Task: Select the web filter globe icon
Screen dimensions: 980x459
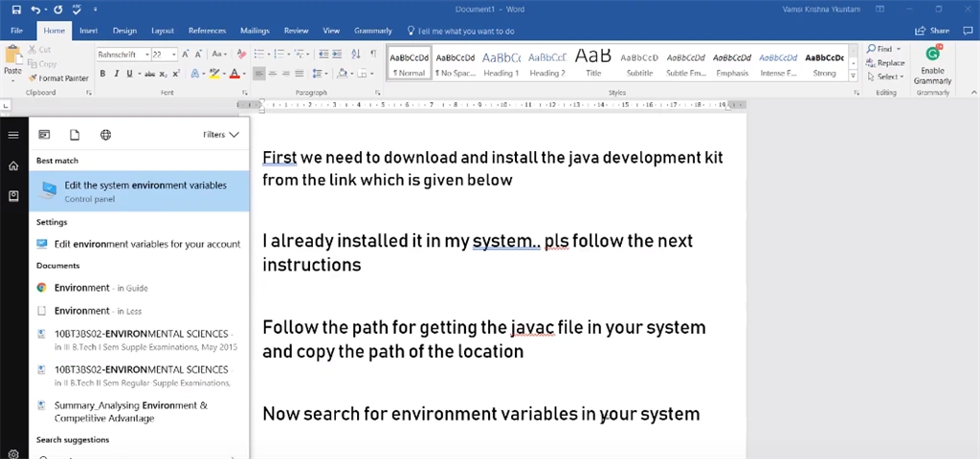Action: [105, 135]
